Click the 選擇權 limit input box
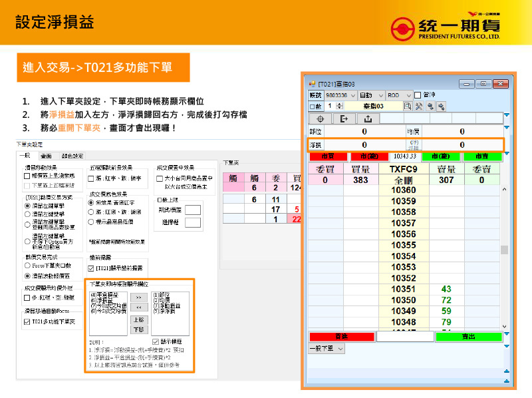 pyautogui.click(x=193, y=222)
